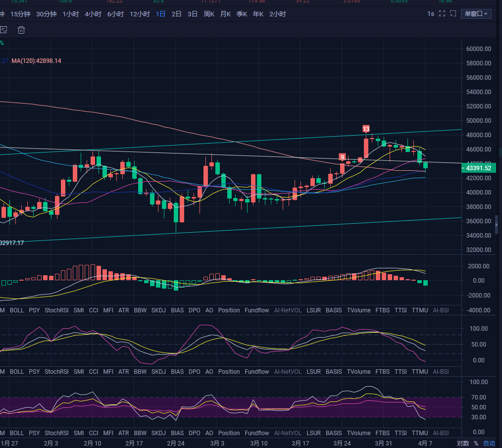
Task: Click the 1s refresh interval label
Action: 431,14
